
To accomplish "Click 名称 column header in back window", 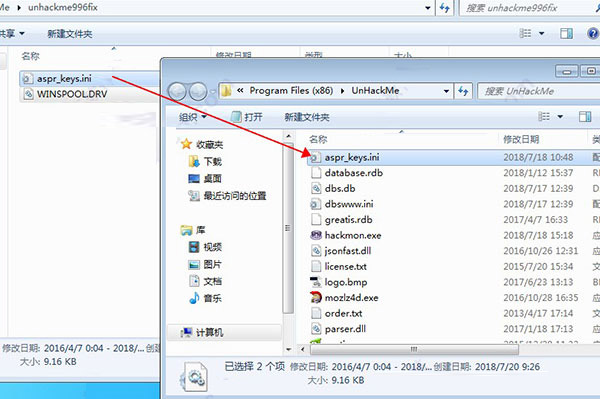I will 31,56.
